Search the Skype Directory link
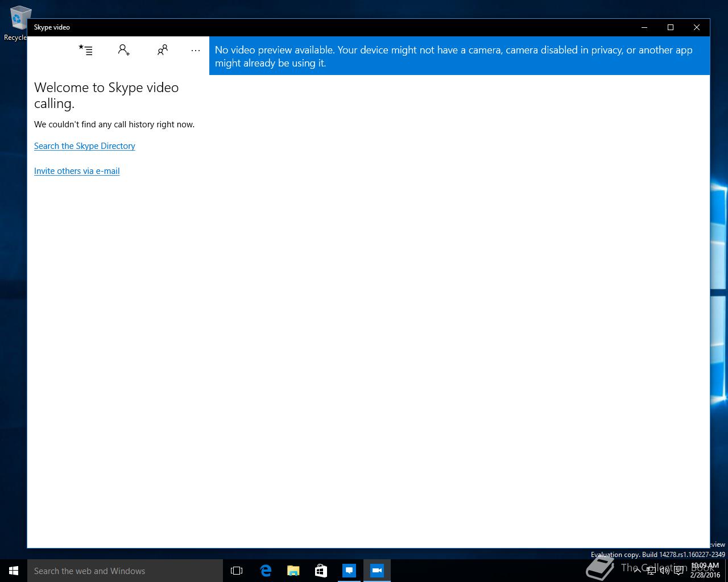 (x=85, y=146)
